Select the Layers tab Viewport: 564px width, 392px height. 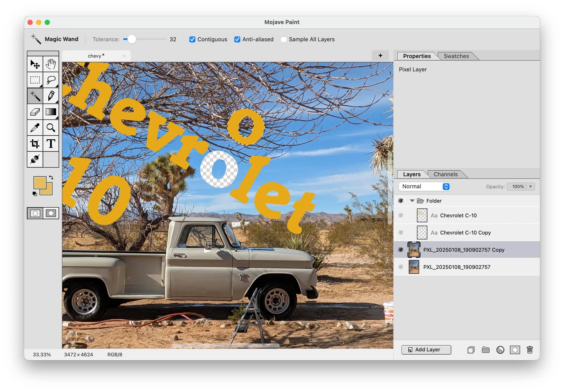tap(412, 174)
